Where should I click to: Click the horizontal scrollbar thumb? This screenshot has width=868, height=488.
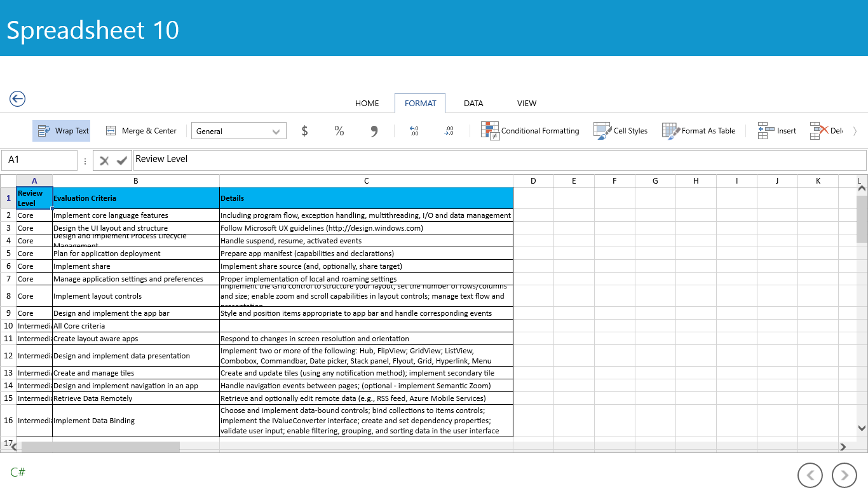100,447
